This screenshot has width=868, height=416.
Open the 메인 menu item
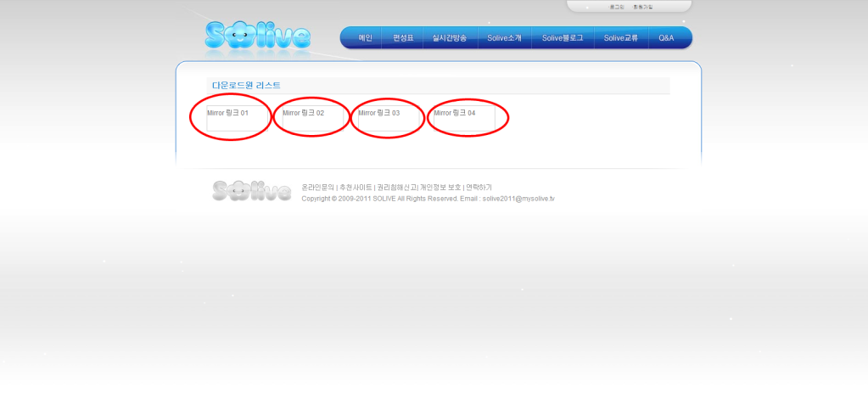coord(365,38)
